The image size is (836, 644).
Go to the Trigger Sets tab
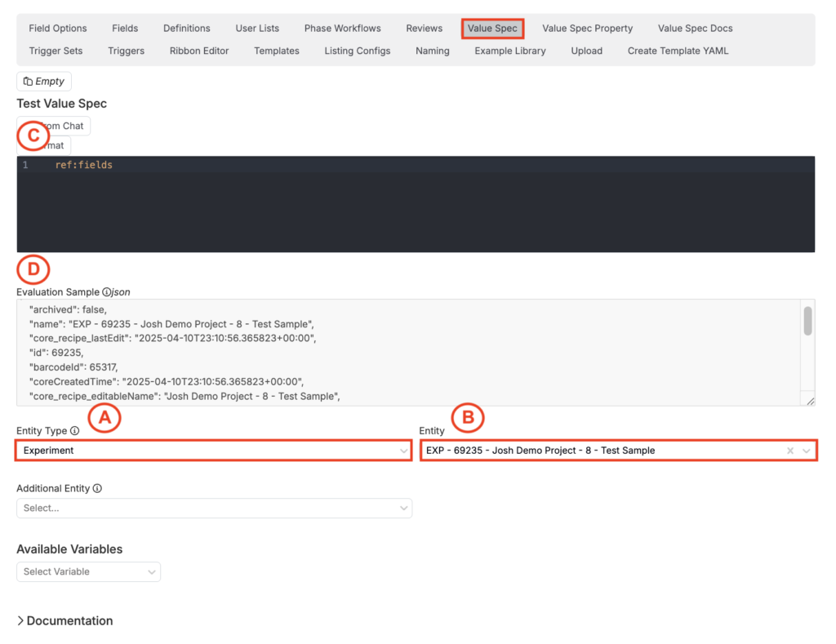[56, 51]
